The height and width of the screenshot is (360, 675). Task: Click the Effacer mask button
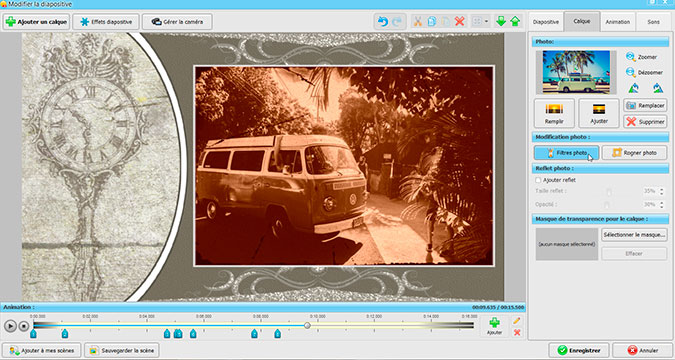tap(635, 254)
